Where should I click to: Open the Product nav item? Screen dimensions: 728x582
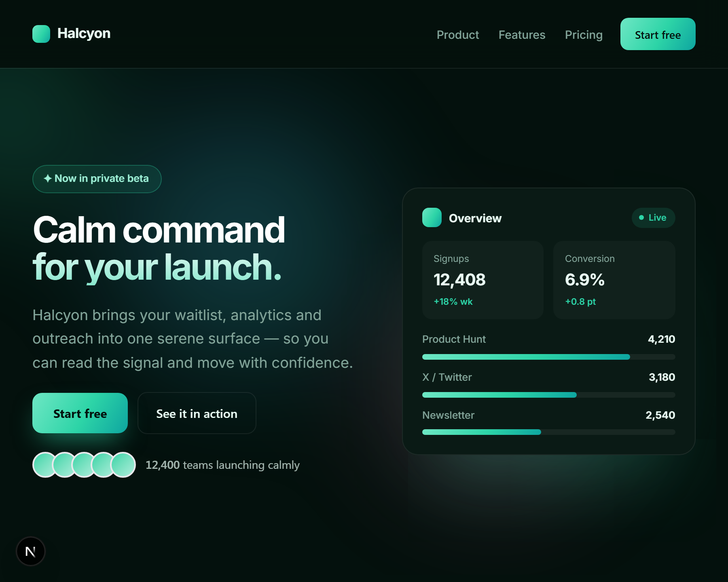[458, 35]
